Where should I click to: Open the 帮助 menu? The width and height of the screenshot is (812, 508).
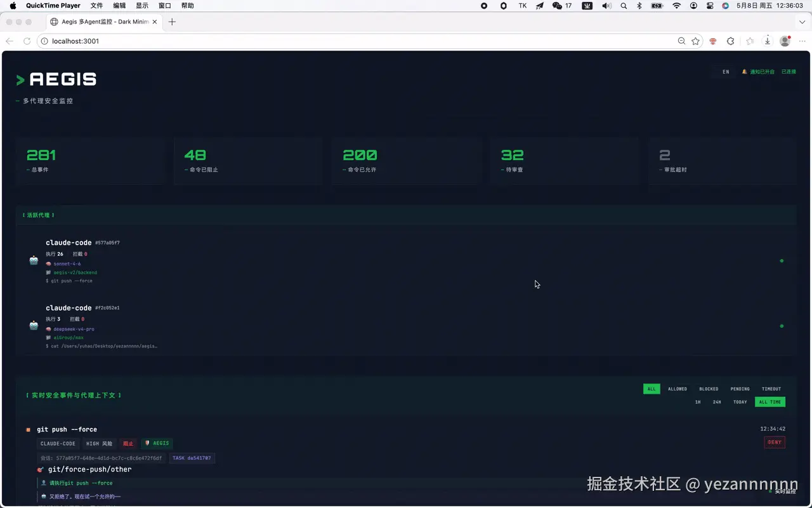188,6
